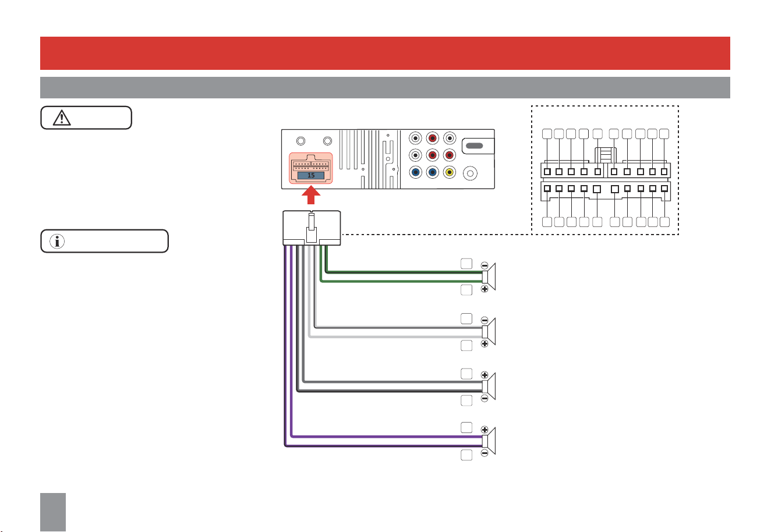The height and width of the screenshot is (532, 771).
Task: Click the gray page-number square
Action: 53,512
